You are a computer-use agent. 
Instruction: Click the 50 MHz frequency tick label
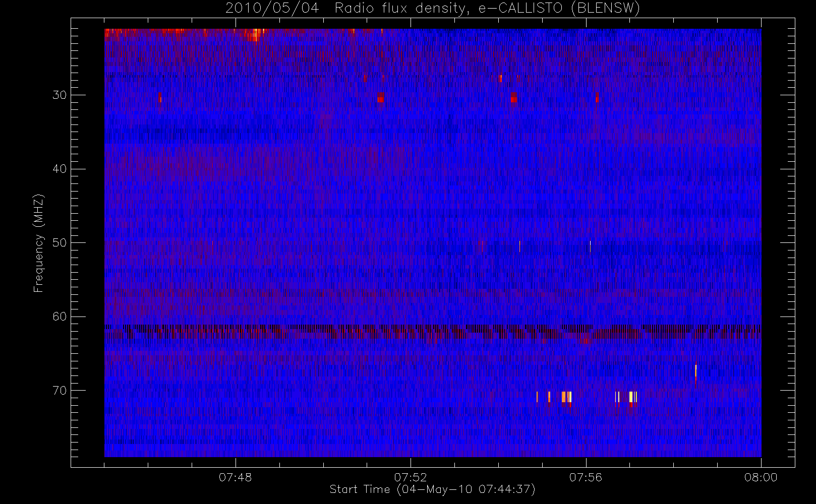tap(60, 243)
